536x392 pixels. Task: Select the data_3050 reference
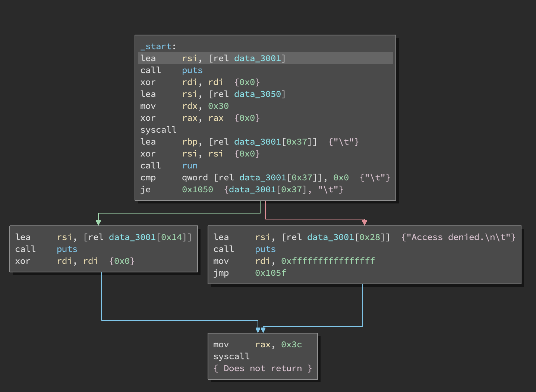click(257, 94)
